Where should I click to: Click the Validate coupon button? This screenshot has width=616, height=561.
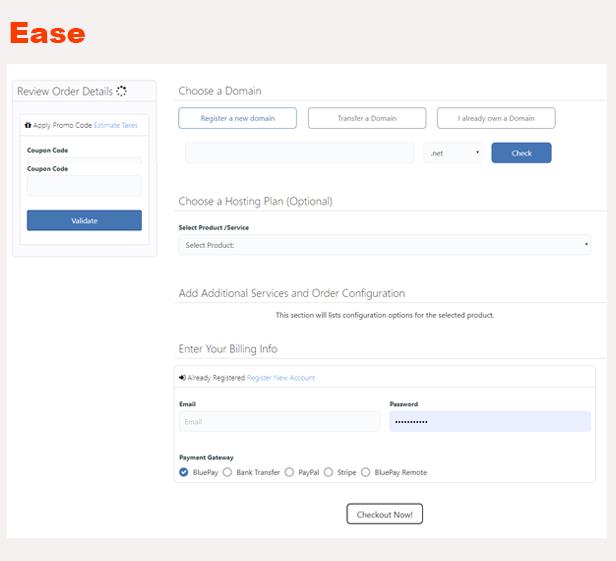pyautogui.click(x=84, y=220)
